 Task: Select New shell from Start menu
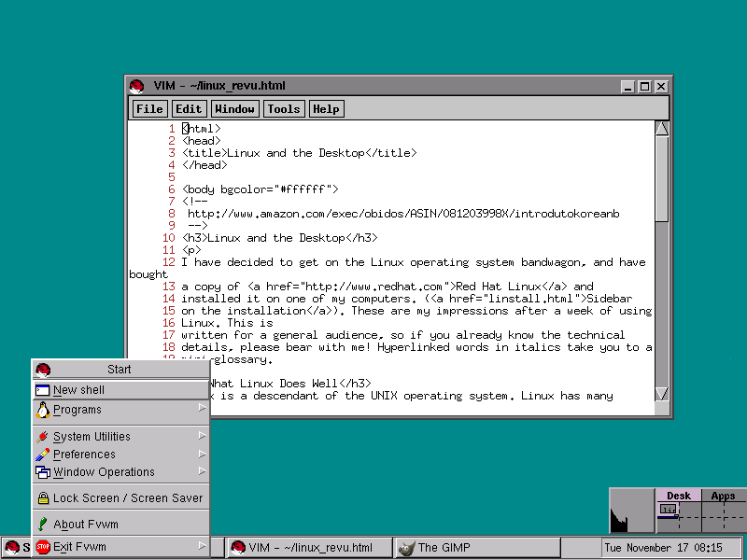tap(121, 390)
